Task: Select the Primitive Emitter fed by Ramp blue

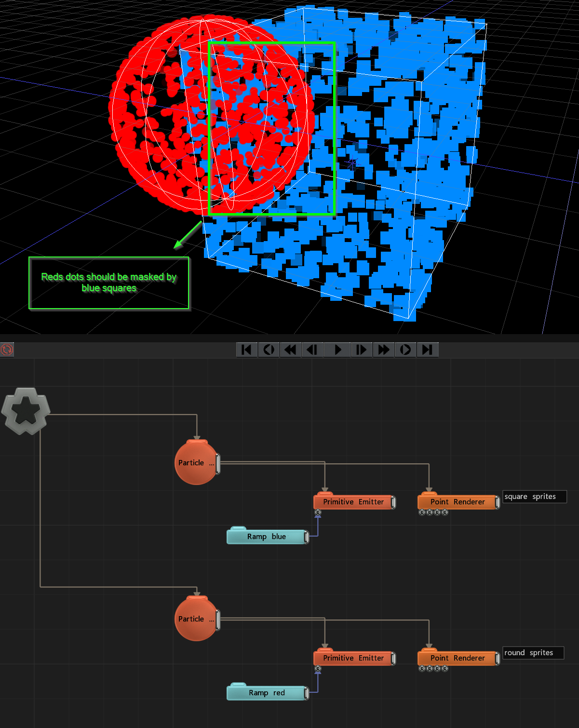Action: 353,502
